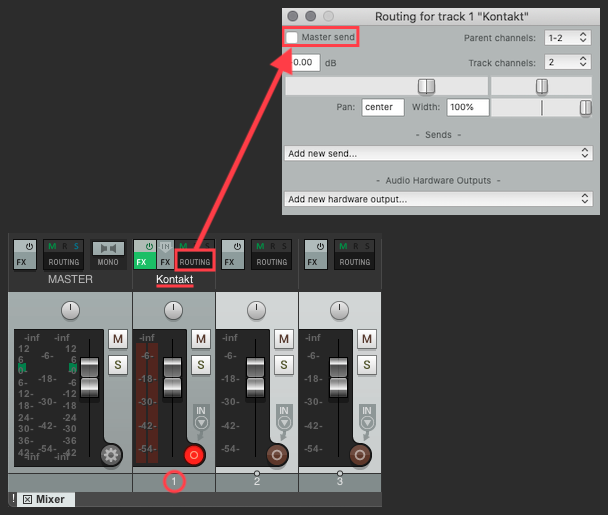608x515 pixels.
Task: Open track 3 ROUTING button
Action: click(x=354, y=262)
